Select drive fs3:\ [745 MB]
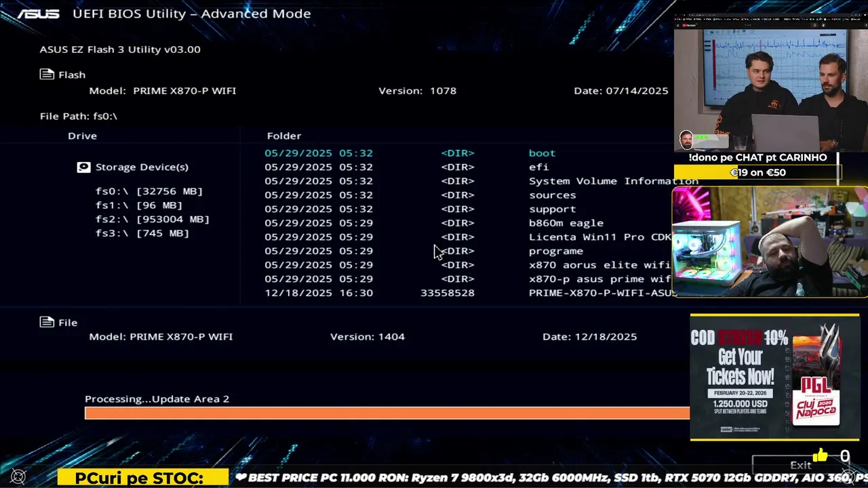The image size is (868, 488). click(x=142, y=233)
